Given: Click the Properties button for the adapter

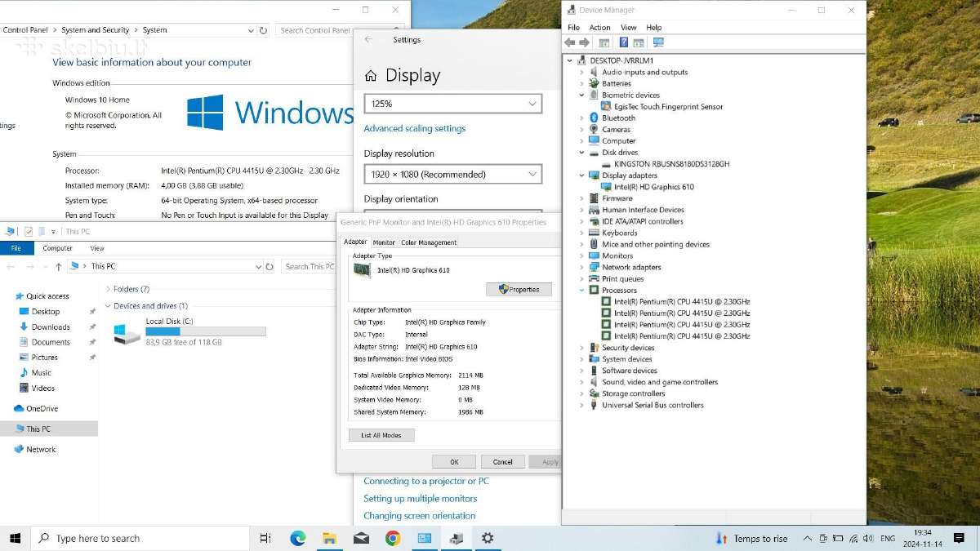Looking at the screenshot, I should pos(519,289).
